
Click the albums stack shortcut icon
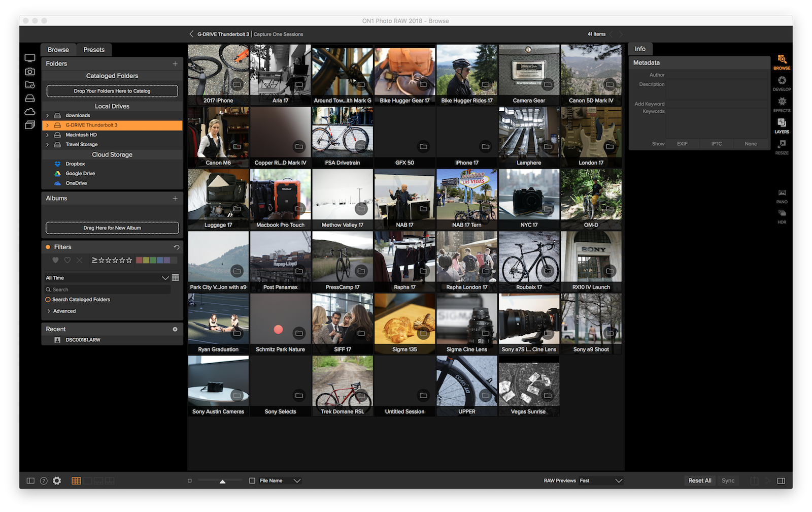[x=30, y=125]
